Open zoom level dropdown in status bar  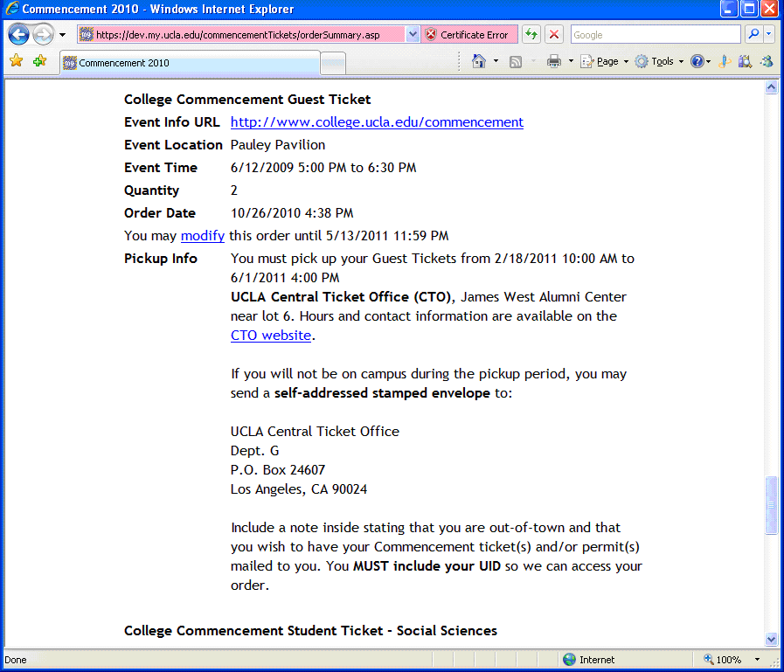point(758,660)
